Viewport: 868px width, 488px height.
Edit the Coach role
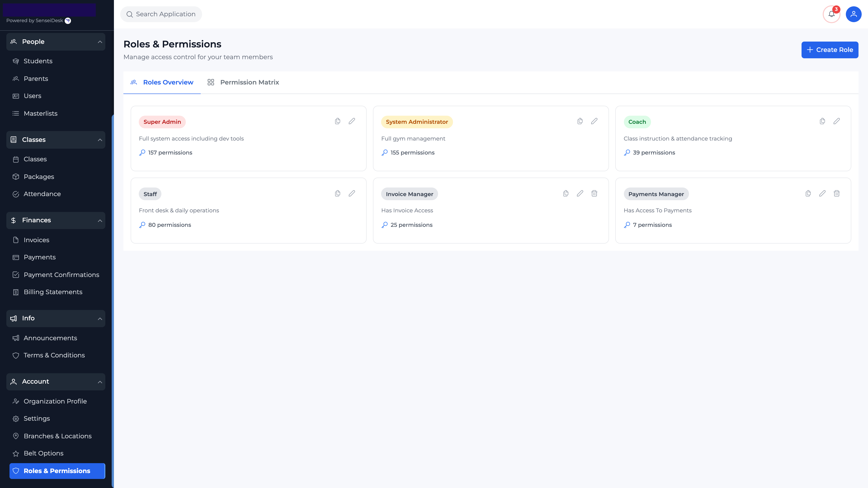pos(836,121)
